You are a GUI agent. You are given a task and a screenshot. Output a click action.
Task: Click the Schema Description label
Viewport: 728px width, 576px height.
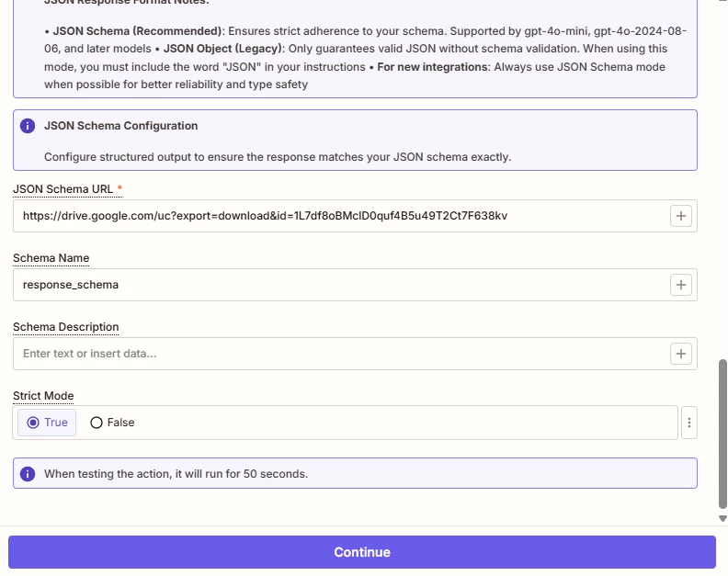click(66, 327)
